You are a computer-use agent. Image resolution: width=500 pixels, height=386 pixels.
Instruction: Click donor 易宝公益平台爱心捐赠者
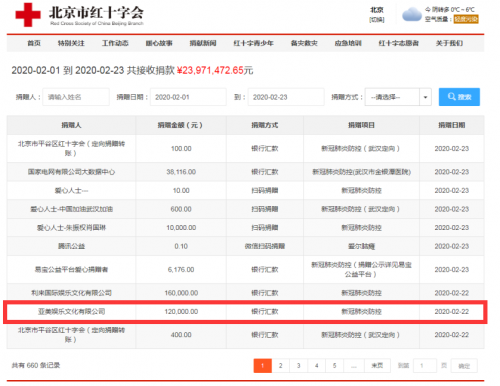[71, 270]
